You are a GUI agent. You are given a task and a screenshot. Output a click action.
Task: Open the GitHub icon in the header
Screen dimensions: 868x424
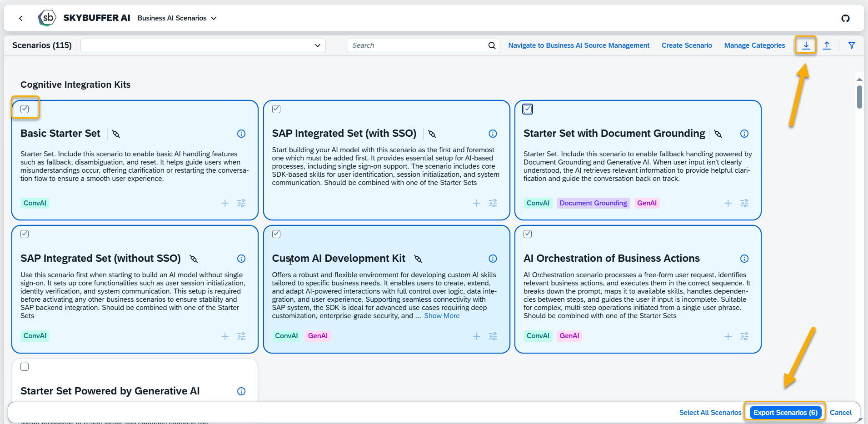pyautogui.click(x=845, y=18)
